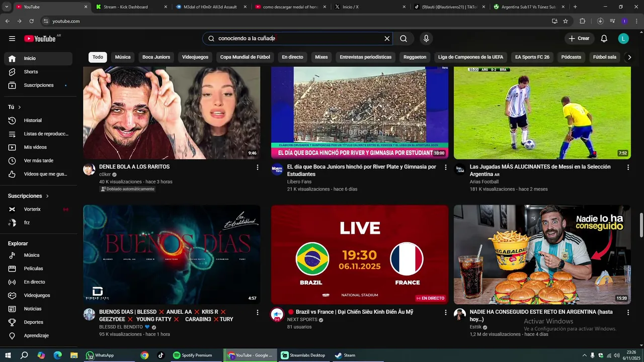
Task: Select the EA Sports FC 26 chip
Action: point(532,57)
